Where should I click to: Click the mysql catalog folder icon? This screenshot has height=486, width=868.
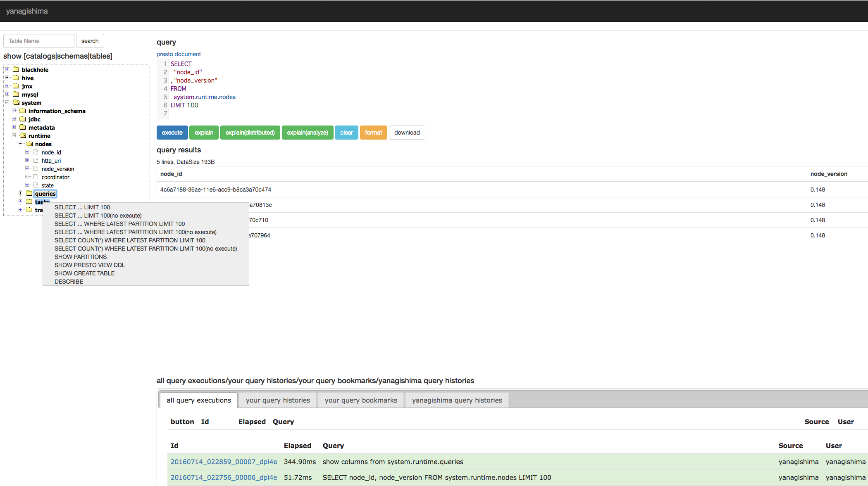[x=16, y=94]
